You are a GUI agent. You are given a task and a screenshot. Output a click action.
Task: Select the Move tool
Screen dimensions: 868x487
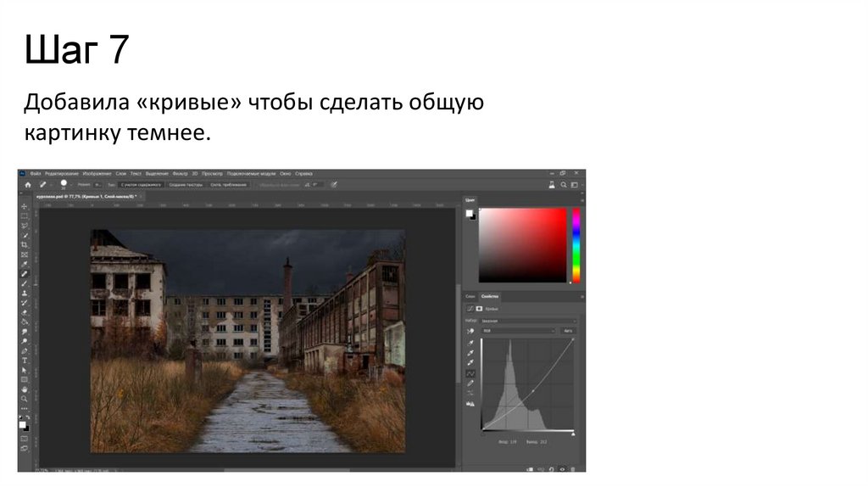pos(24,206)
